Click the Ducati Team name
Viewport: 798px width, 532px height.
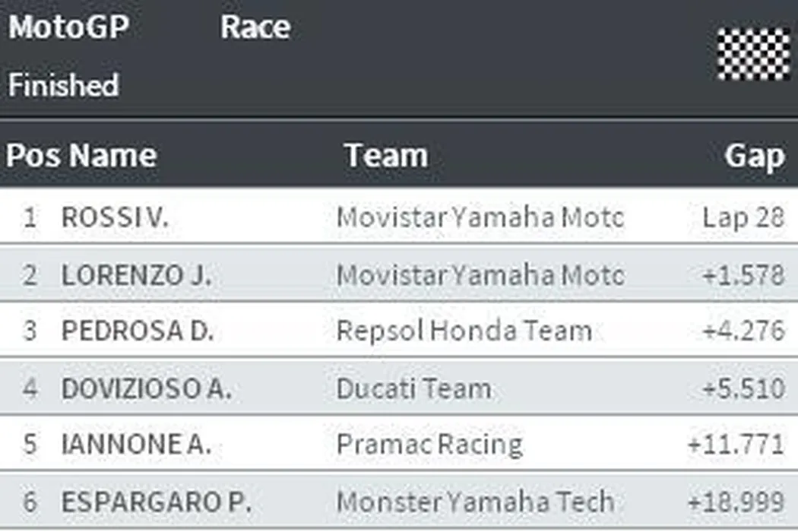point(413,388)
